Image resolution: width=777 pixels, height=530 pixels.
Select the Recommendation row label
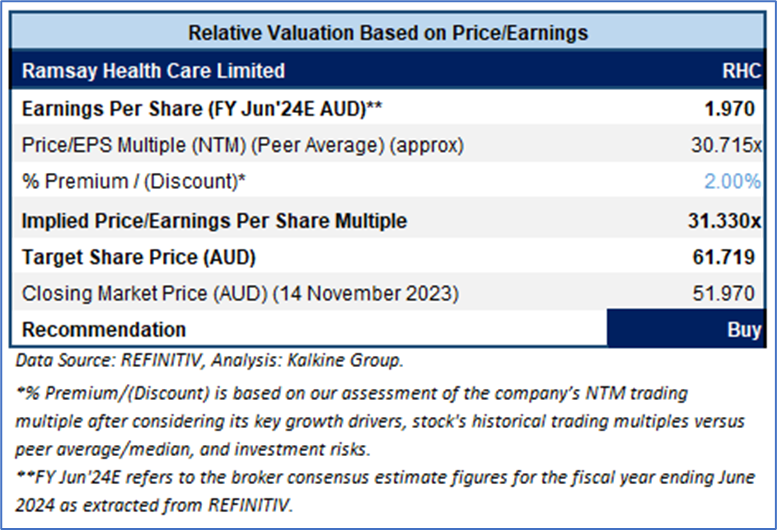[x=104, y=330]
